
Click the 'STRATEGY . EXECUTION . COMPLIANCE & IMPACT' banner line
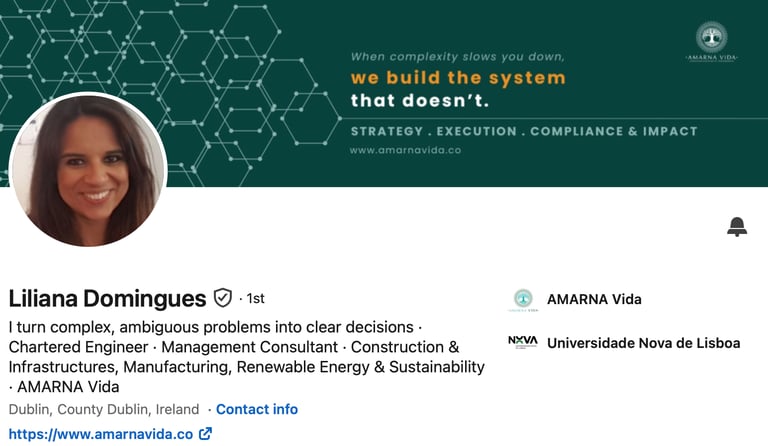(x=524, y=131)
